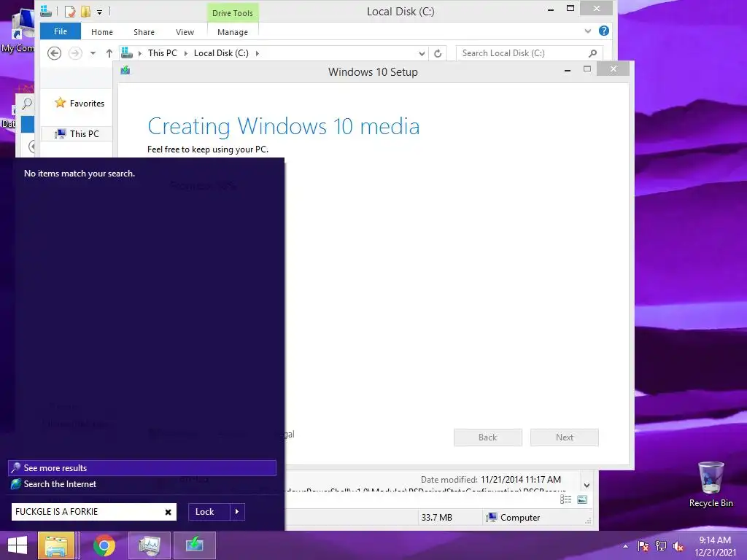Open File Explorer from taskbar
Screen dimensions: 747x560
(x=56, y=545)
